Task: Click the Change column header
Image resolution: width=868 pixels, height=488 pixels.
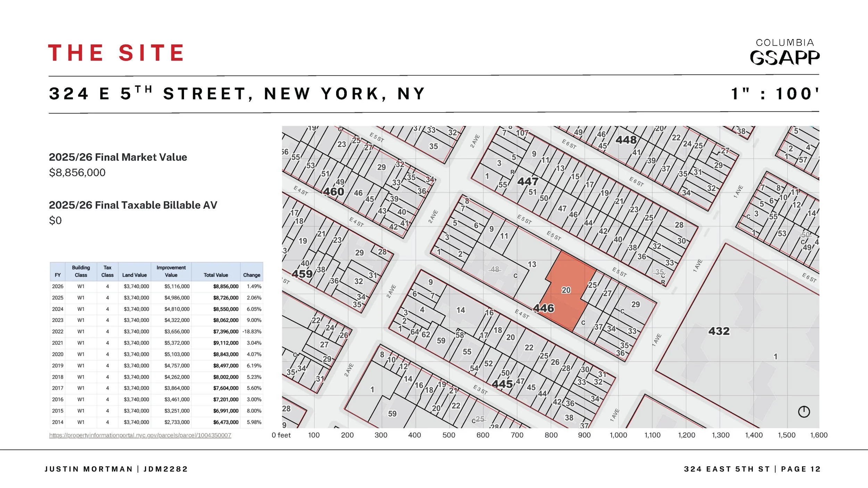Action: tap(251, 275)
